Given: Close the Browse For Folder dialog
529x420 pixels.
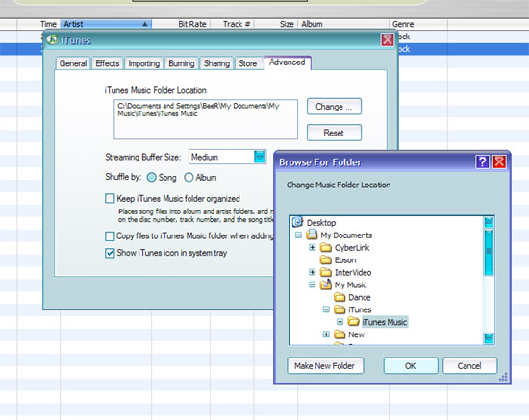Looking at the screenshot, I should tap(499, 162).
